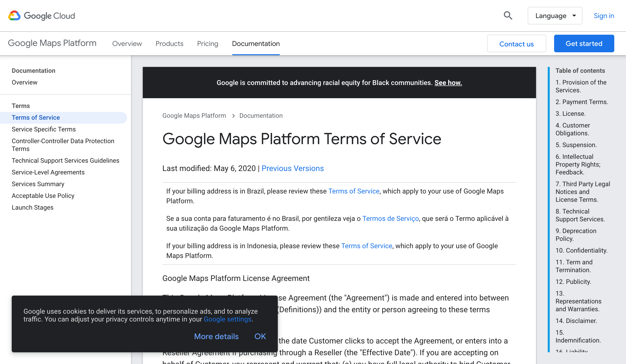
Task: Click the See how link in banner
Action: [x=448, y=83]
